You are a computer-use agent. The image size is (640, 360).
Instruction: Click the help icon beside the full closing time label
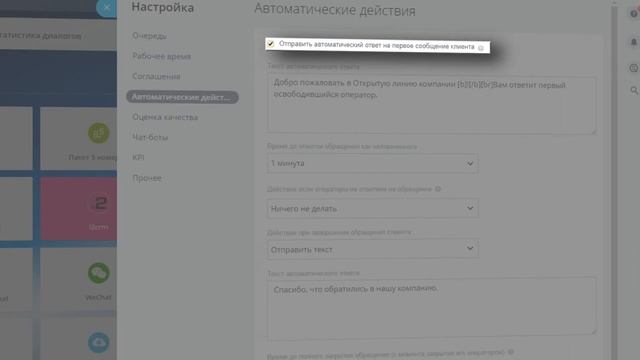coord(511,352)
